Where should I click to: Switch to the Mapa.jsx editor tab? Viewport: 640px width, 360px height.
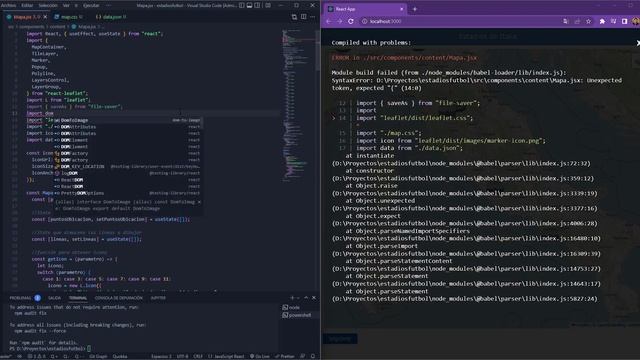[x=27, y=17]
